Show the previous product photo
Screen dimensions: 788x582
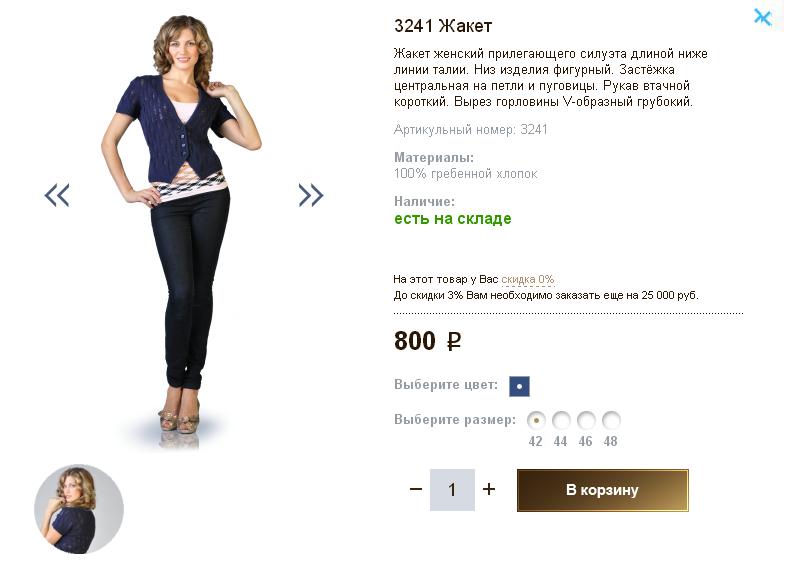point(57,195)
